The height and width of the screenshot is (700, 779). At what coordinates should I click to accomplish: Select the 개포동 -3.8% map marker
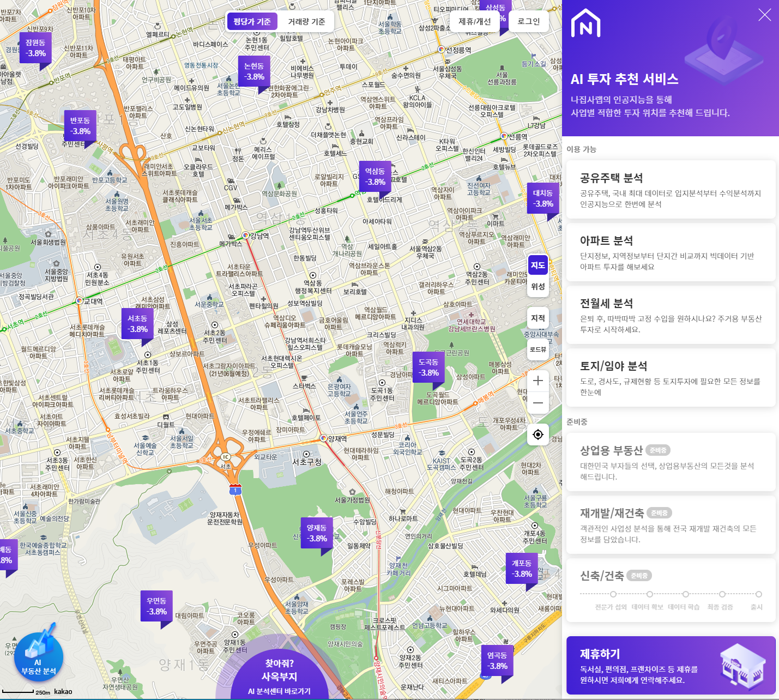pyautogui.click(x=522, y=569)
